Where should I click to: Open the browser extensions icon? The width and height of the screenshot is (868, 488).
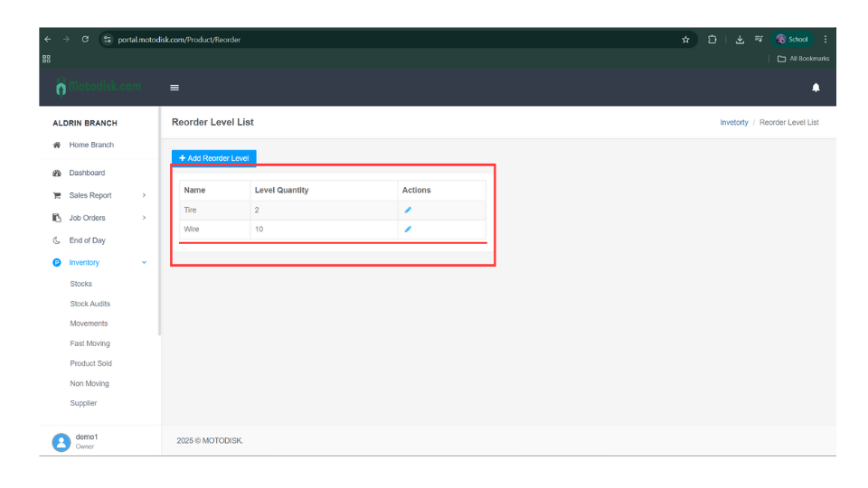pos(712,40)
